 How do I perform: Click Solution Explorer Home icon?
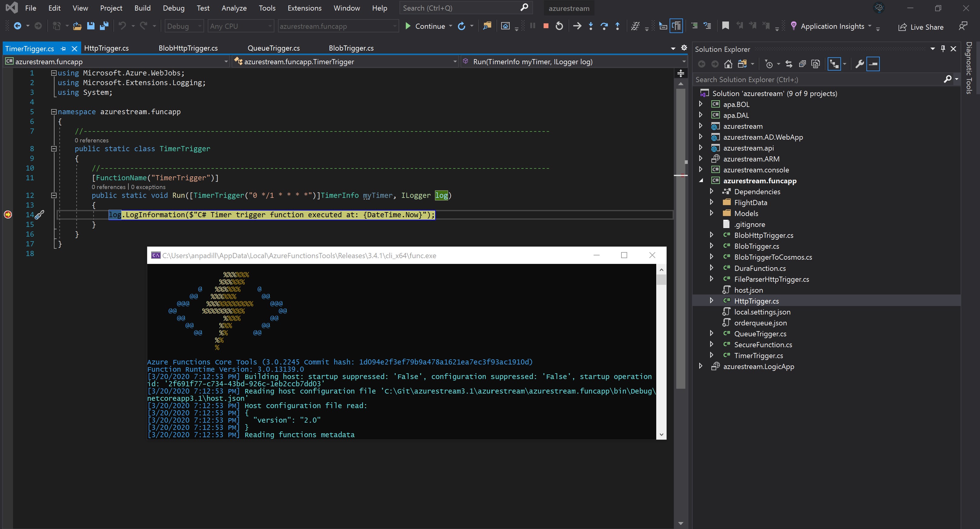point(728,64)
